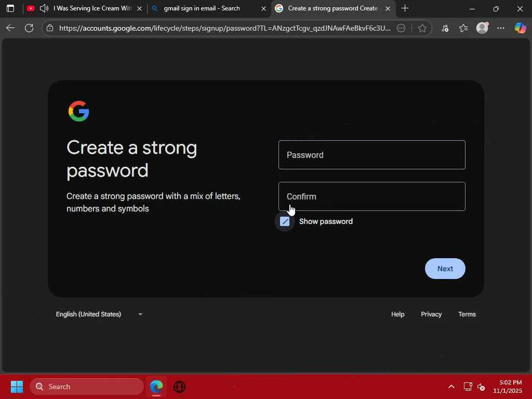The height and width of the screenshot is (399, 532).
Task: Open the tab actions menu icon
Action: coord(10,8)
